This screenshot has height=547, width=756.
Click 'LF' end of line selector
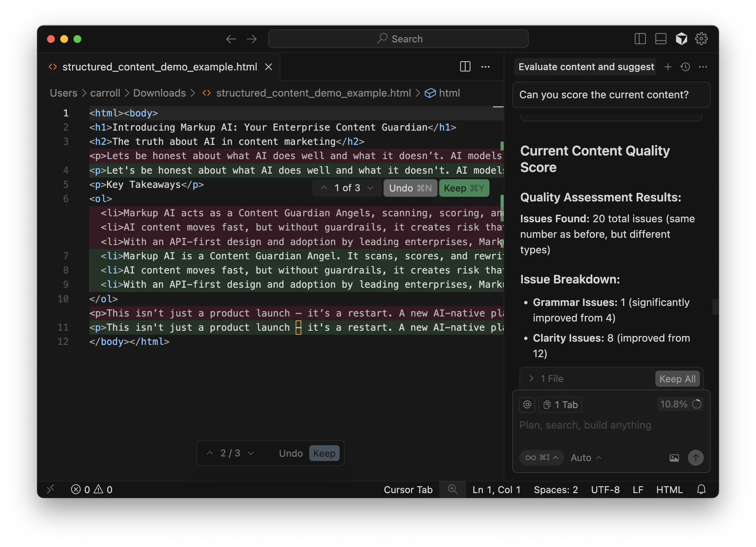point(638,490)
